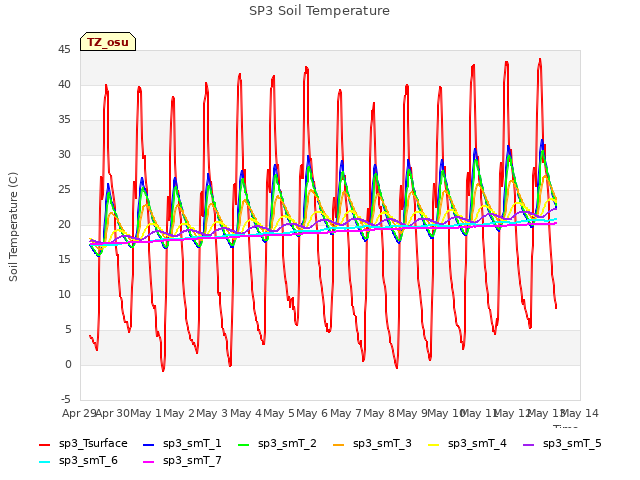The height and width of the screenshot is (480, 640).
Task: Click the sp3_smT_6 legend label
Action: [x=88, y=460]
